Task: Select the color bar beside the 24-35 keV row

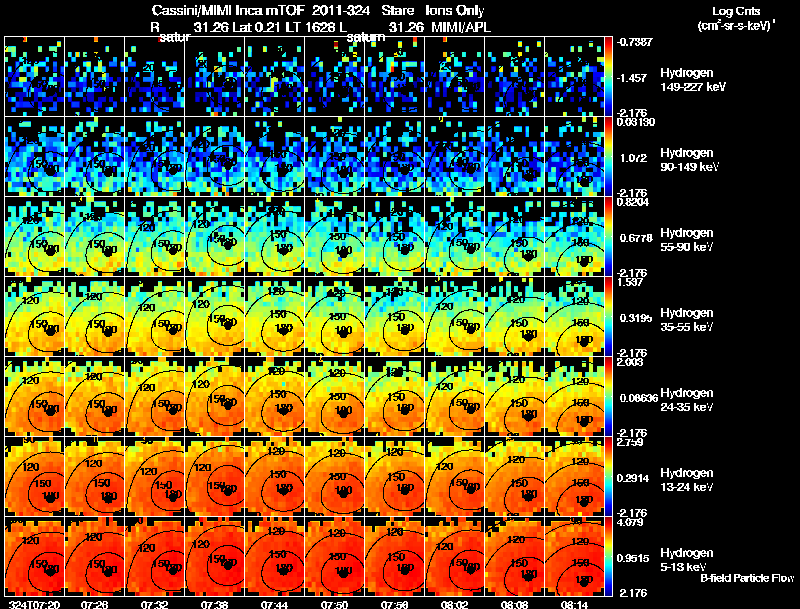Action: tap(608, 397)
